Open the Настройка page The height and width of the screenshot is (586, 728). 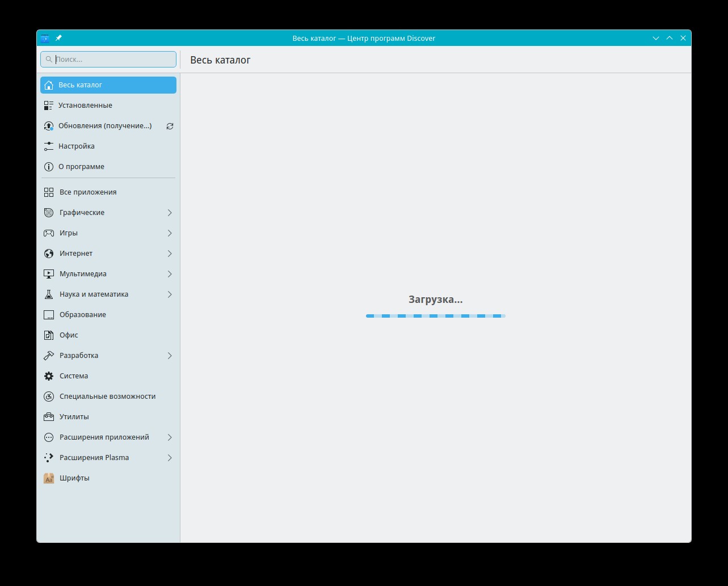pyautogui.click(x=108, y=146)
